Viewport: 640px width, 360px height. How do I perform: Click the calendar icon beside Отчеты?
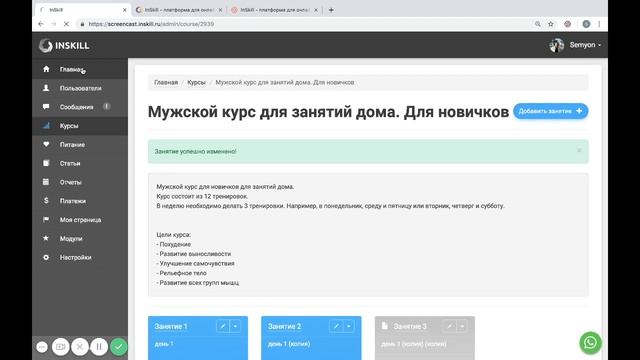[46, 182]
